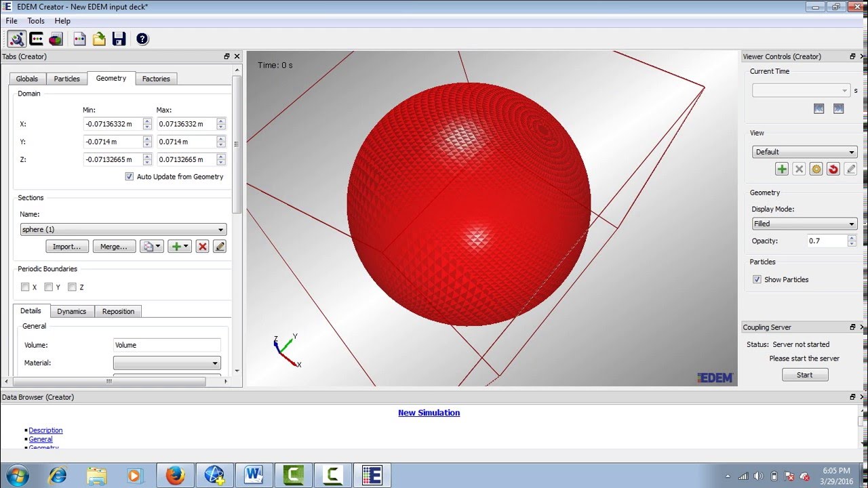Rename the section with pencil icon
Screen dimensions: 868x488
point(219,247)
